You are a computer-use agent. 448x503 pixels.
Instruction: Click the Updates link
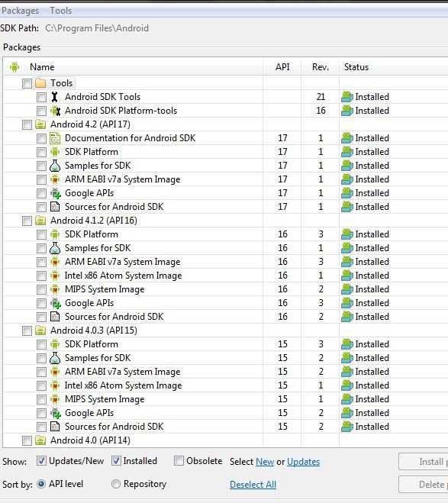click(x=303, y=462)
